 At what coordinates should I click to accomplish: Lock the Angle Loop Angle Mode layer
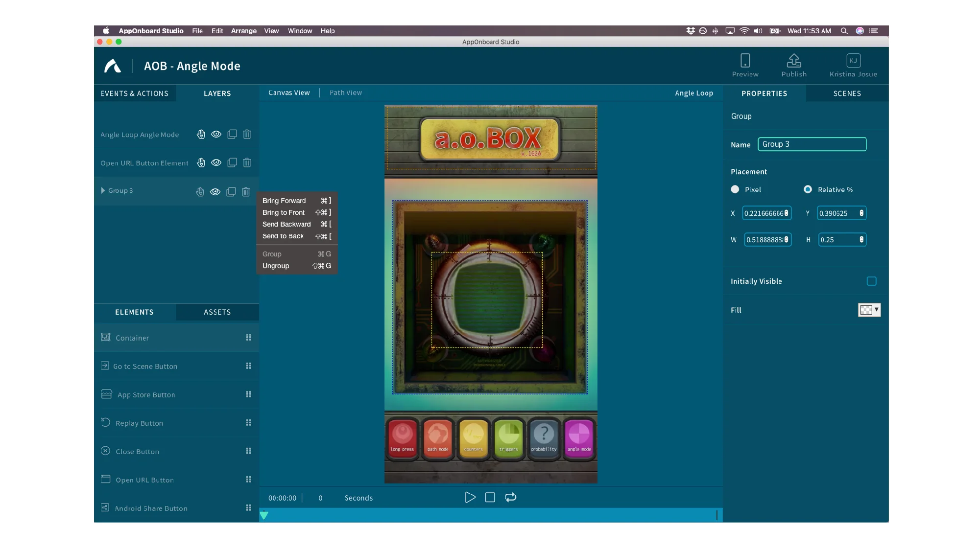point(201,134)
